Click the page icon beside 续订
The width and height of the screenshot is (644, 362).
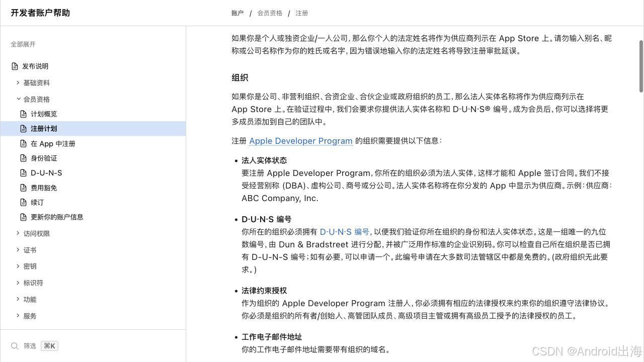[23, 203]
